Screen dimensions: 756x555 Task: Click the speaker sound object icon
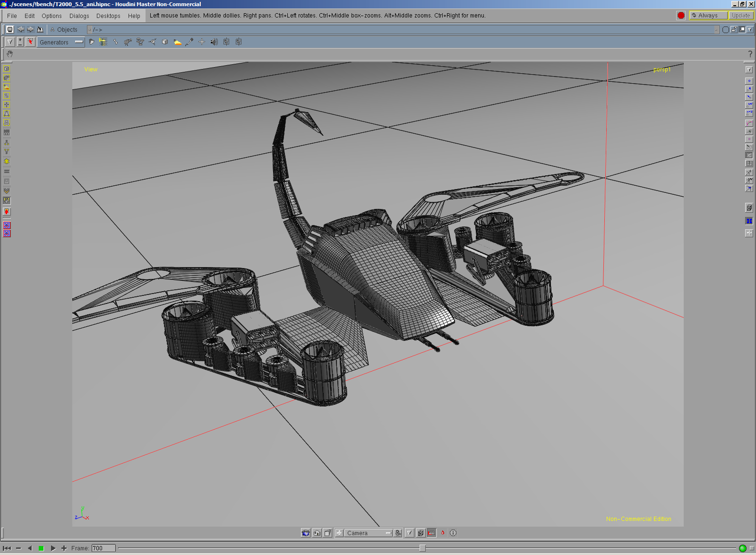tap(214, 42)
